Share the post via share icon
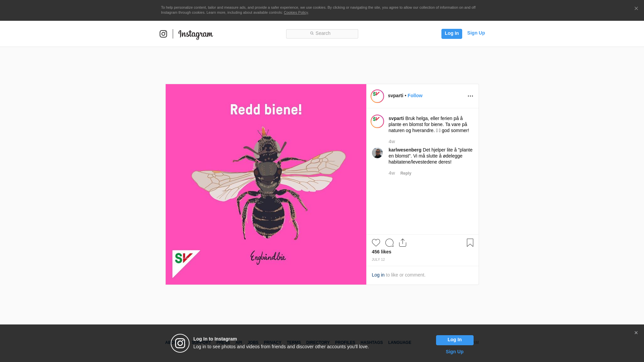The image size is (644, 362). [x=402, y=243]
